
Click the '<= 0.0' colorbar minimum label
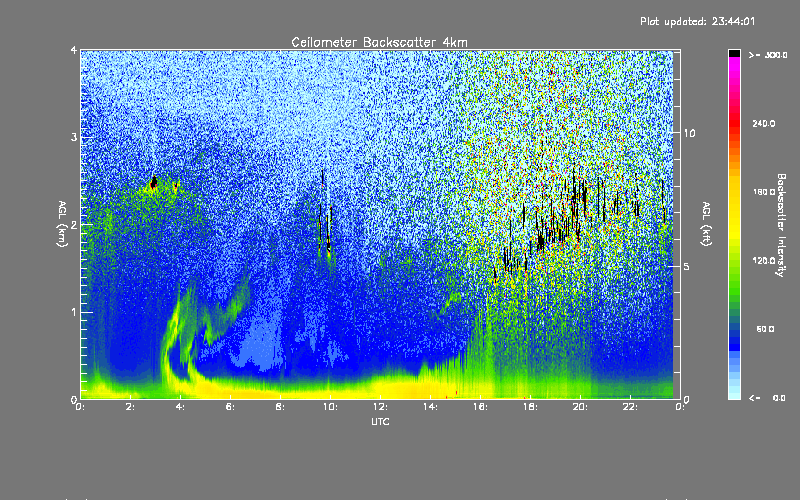coord(767,398)
